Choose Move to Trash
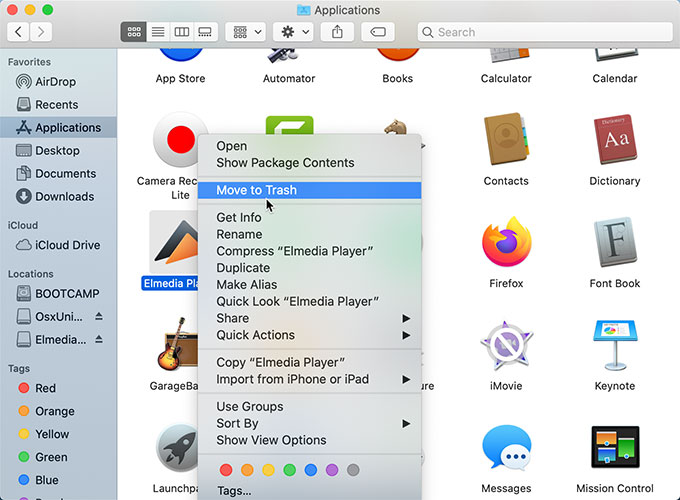The width and height of the screenshot is (680, 500). [256, 190]
